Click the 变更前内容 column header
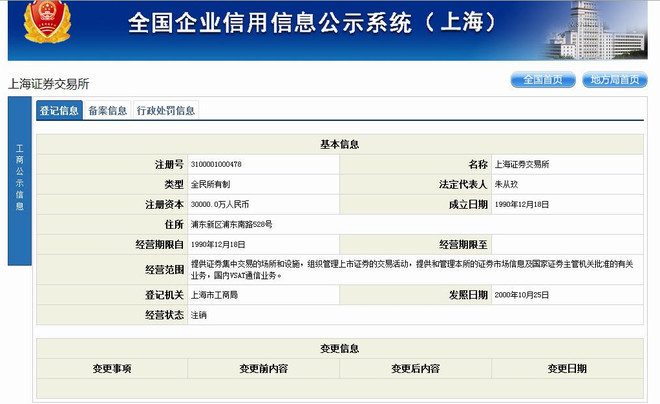The width and height of the screenshot is (660, 404). tap(263, 369)
